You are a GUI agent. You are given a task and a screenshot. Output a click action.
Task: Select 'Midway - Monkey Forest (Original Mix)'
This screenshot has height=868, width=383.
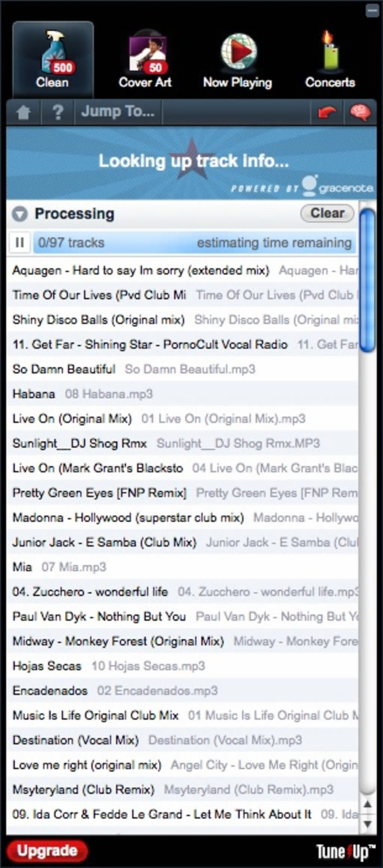click(182, 641)
